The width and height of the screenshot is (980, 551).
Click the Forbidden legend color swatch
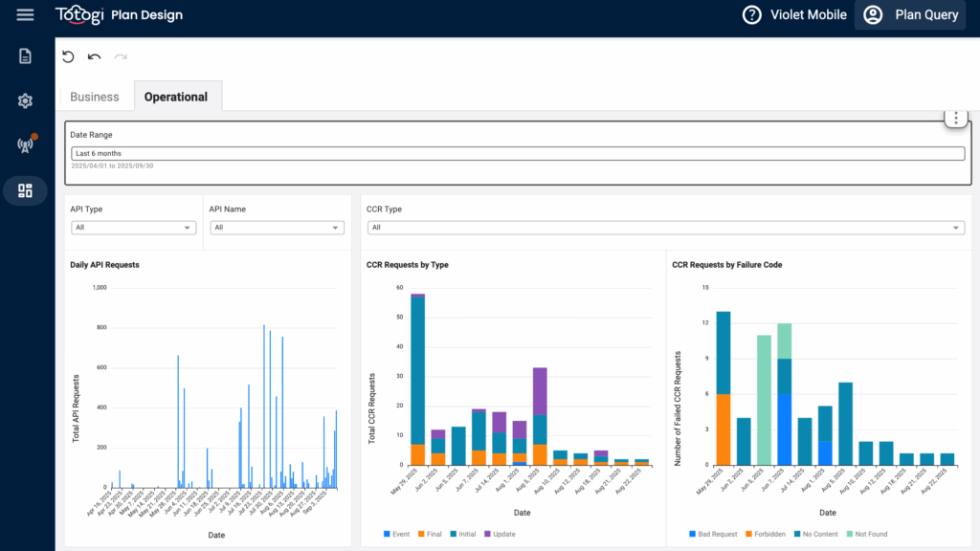click(x=748, y=534)
